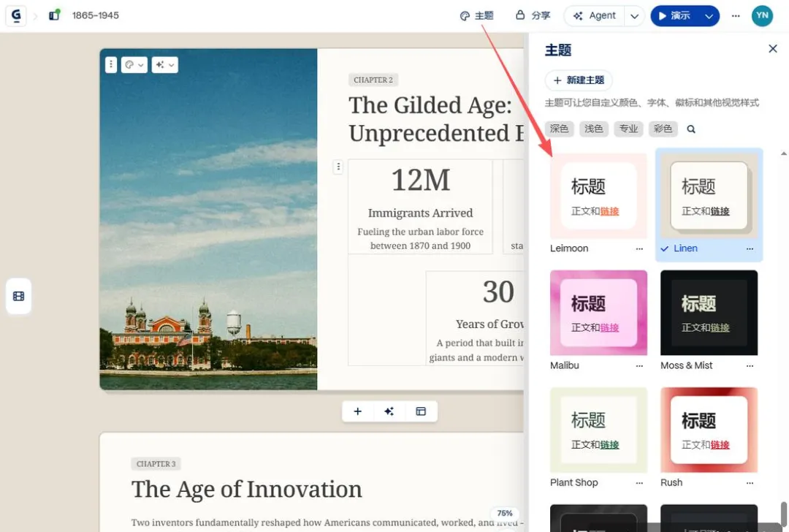
Task: Filter themes by 浅色 tag
Action: 594,129
